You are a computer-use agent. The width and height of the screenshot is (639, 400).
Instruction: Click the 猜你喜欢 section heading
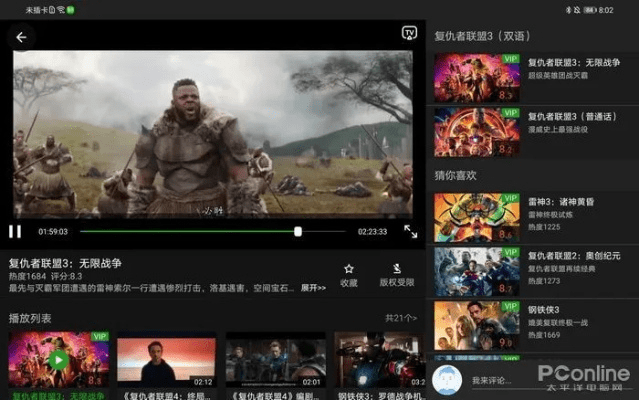(x=455, y=176)
